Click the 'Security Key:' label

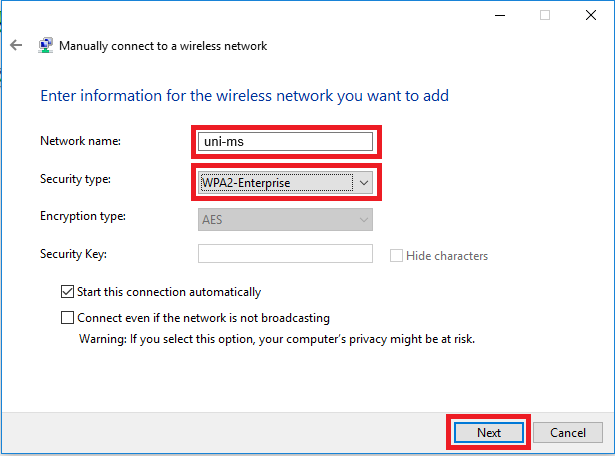click(x=73, y=254)
